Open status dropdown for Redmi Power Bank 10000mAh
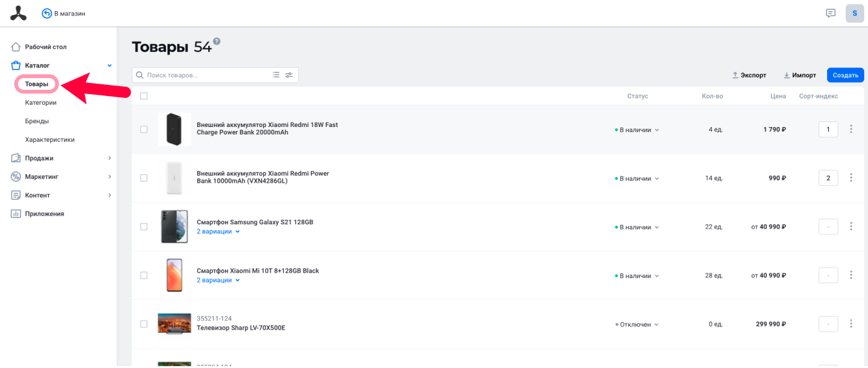This screenshot has height=368, width=868. [637, 178]
